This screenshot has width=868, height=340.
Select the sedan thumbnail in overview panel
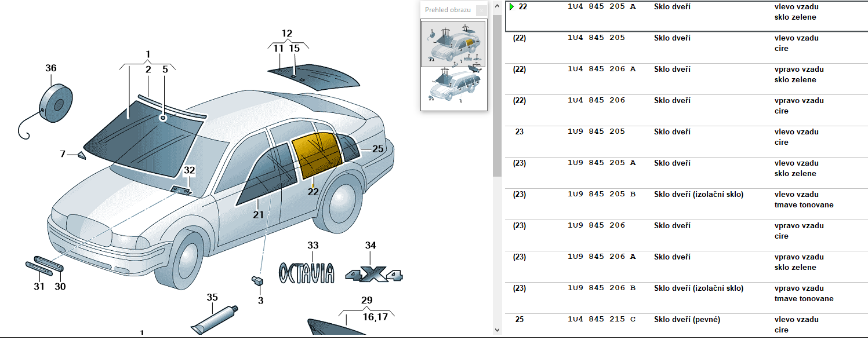[x=453, y=44]
